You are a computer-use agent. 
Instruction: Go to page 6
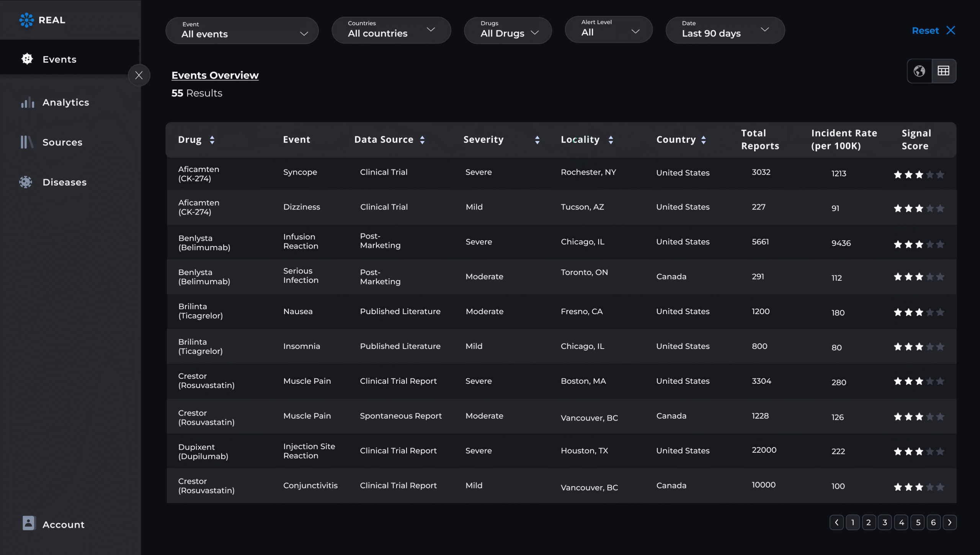[x=934, y=522]
